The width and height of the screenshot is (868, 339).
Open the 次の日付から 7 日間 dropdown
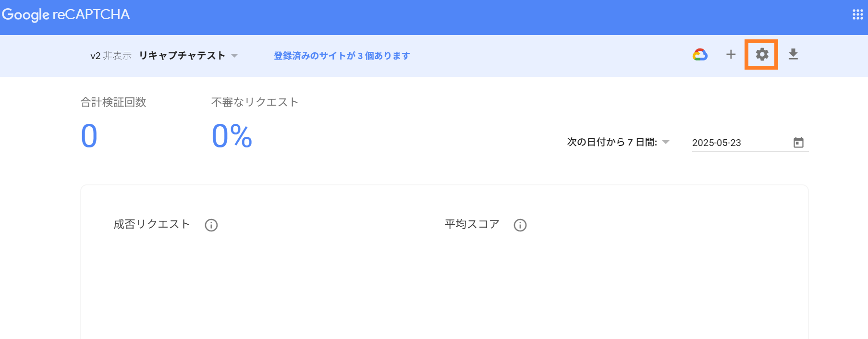(x=665, y=142)
